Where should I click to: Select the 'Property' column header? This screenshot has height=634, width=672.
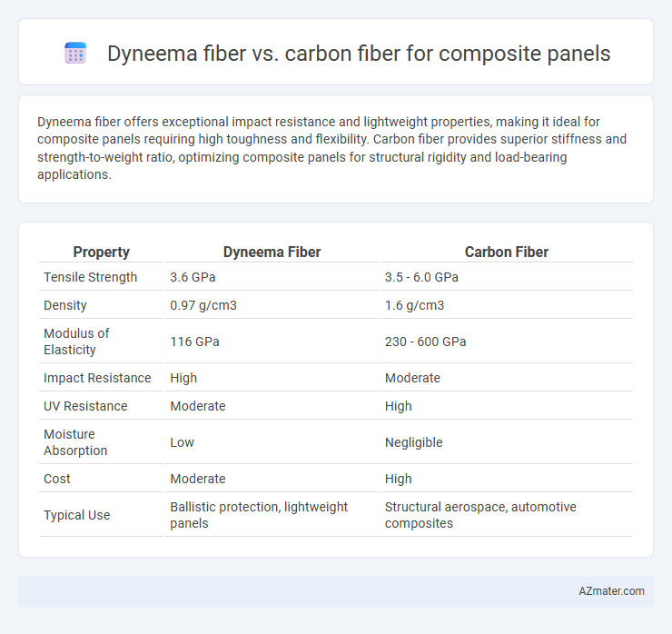(x=101, y=253)
